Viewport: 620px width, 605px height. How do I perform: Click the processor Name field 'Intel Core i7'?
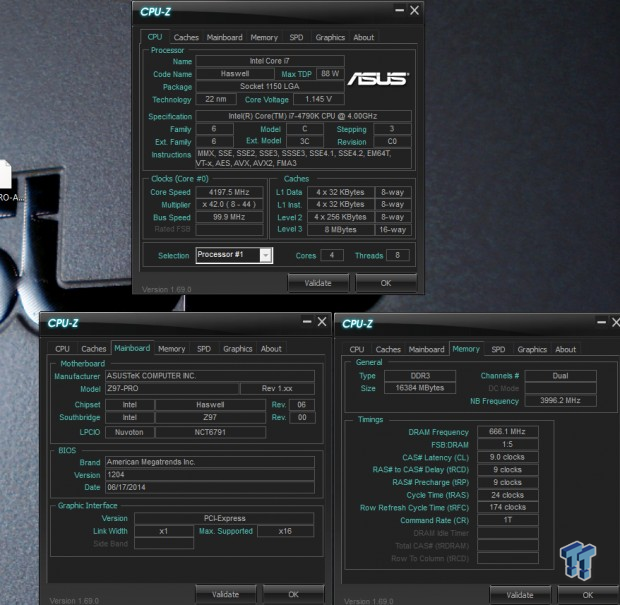270,61
